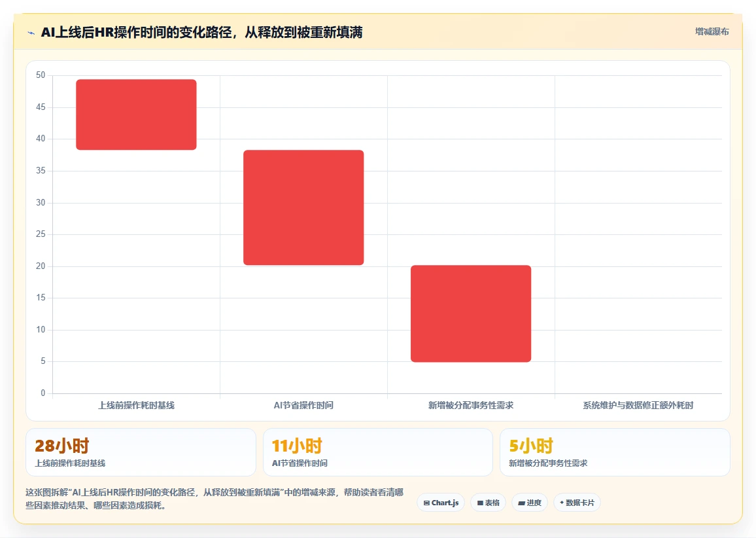Select the 28小时 data card
This screenshot has height=538, width=756.
point(141,452)
